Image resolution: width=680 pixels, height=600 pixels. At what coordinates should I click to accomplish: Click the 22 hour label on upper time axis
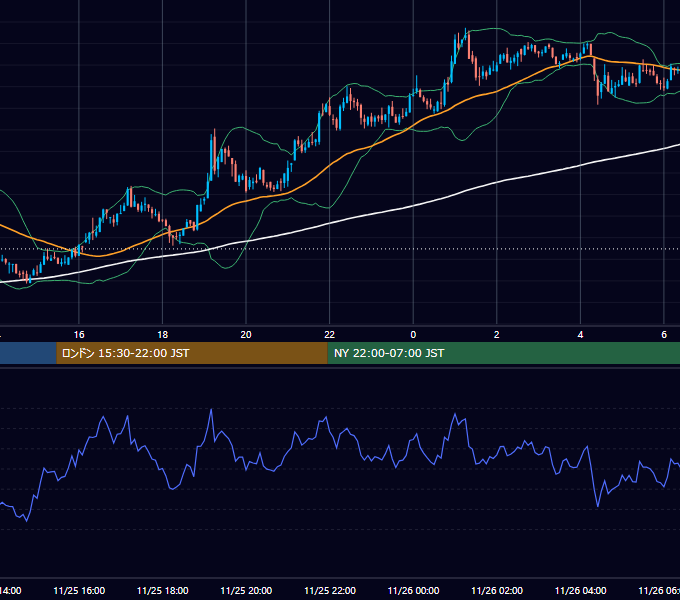[330, 335]
